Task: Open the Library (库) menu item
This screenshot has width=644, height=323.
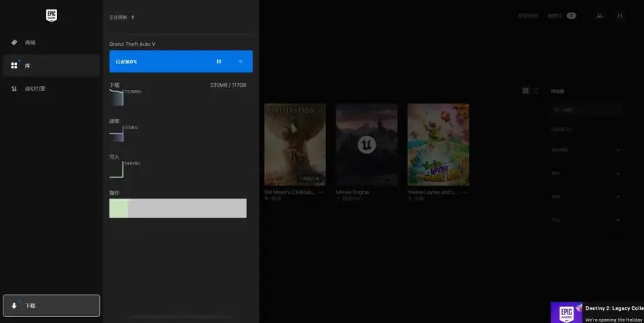Action: click(52, 65)
